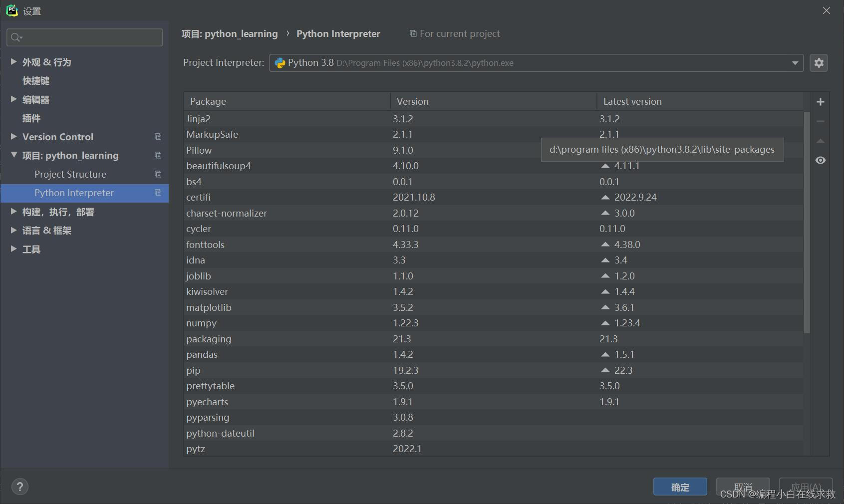
Task: Select the joblib package row
Action: (493, 276)
